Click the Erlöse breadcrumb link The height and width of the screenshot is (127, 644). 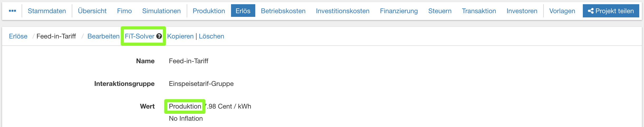[x=18, y=36]
